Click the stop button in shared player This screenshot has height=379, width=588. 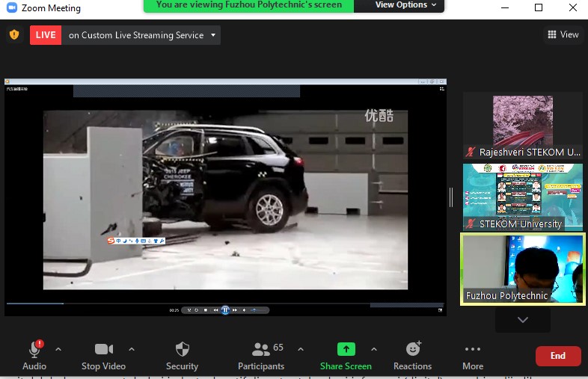[x=206, y=310]
